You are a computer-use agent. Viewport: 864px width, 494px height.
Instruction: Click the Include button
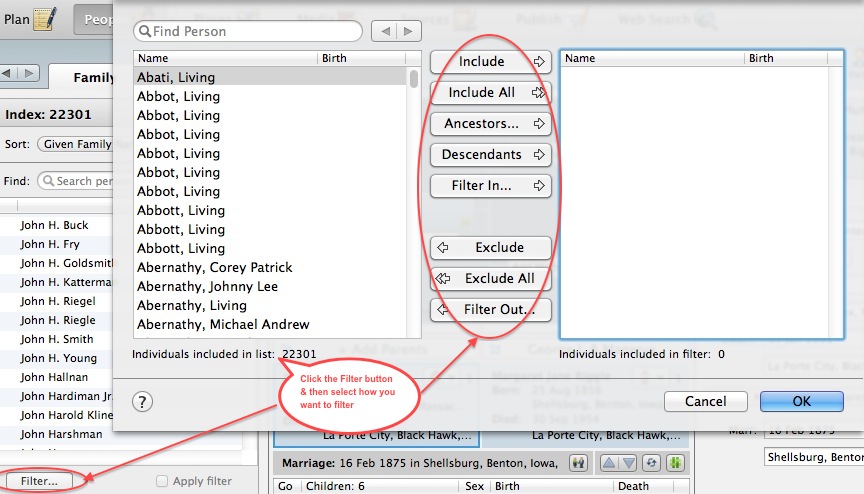490,62
